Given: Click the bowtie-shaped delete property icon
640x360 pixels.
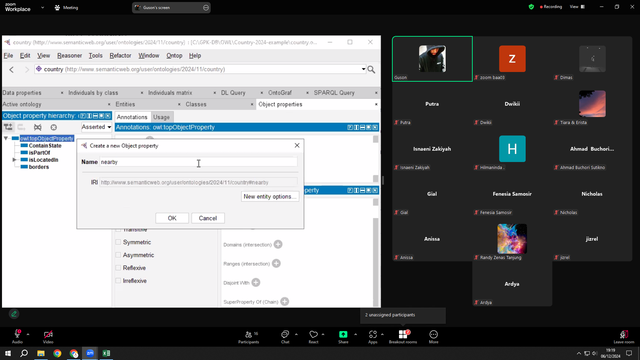Looking at the screenshot, I should click(38, 127).
